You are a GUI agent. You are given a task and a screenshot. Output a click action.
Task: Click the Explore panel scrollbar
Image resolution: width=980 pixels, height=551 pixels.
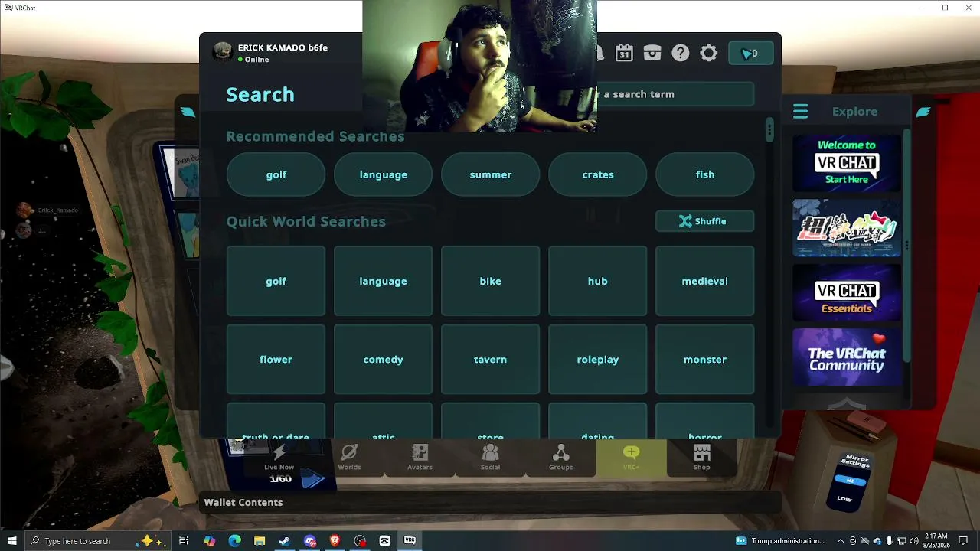[x=907, y=245]
